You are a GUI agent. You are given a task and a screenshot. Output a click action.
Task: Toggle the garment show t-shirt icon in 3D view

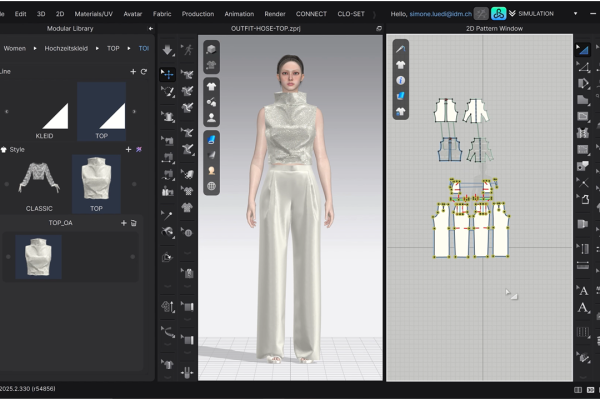tap(211, 87)
